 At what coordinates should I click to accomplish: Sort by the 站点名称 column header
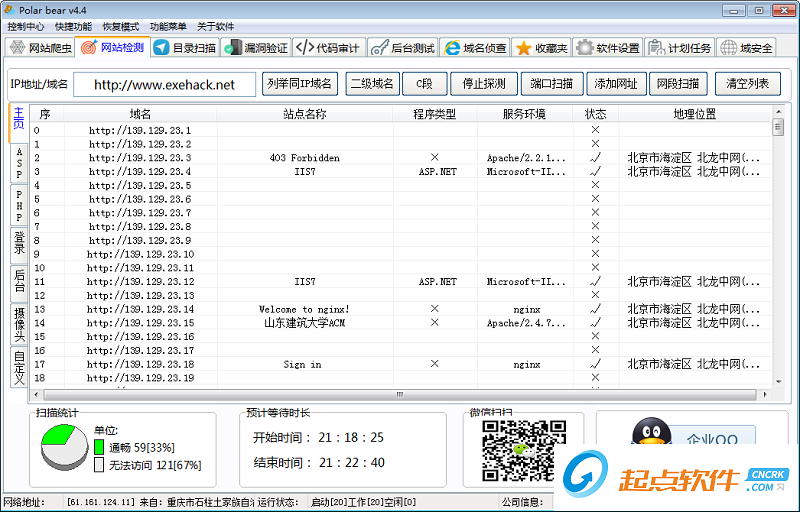pyautogui.click(x=305, y=114)
